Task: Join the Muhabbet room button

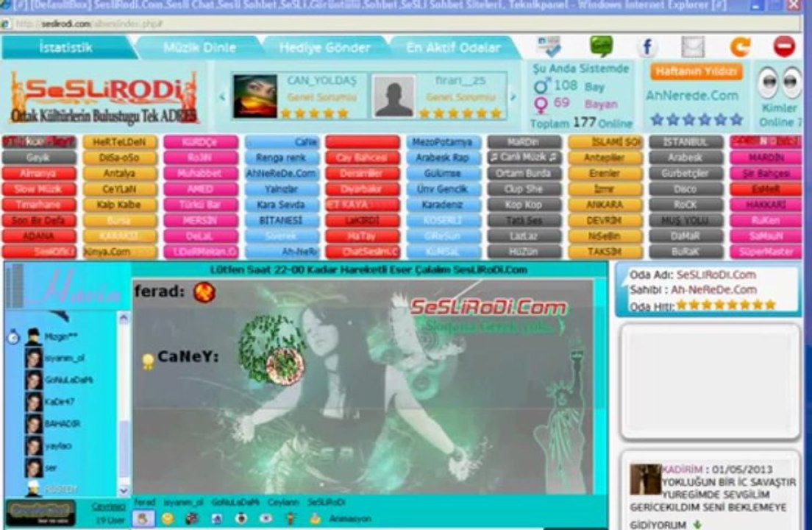Action: (x=201, y=173)
